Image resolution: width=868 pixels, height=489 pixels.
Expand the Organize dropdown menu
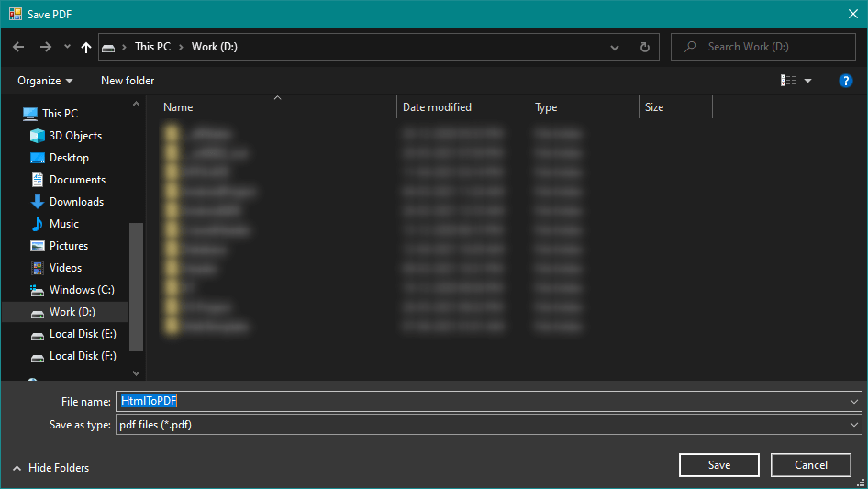(x=45, y=81)
